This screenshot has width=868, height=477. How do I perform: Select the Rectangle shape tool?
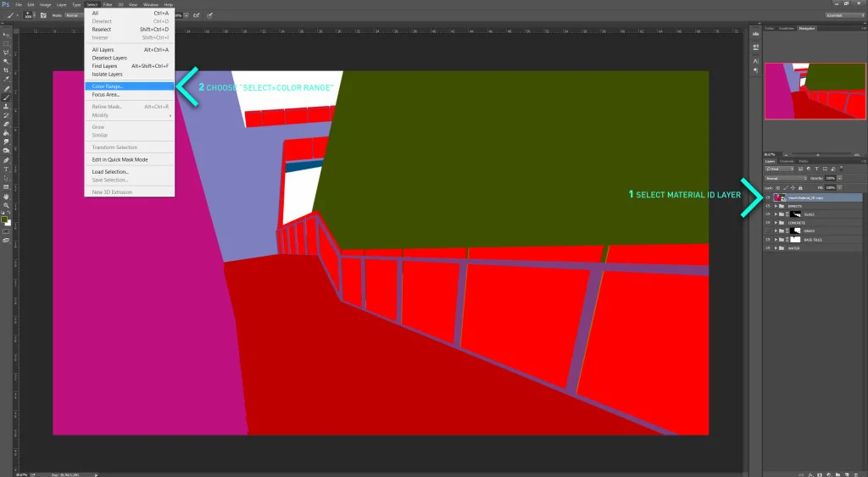(7, 187)
